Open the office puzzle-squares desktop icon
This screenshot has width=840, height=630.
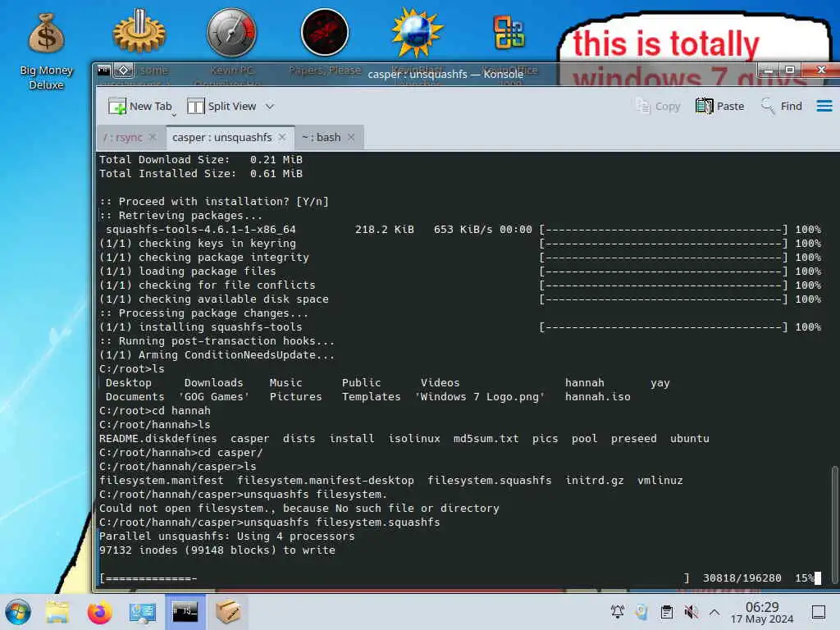click(x=509, y=32)
